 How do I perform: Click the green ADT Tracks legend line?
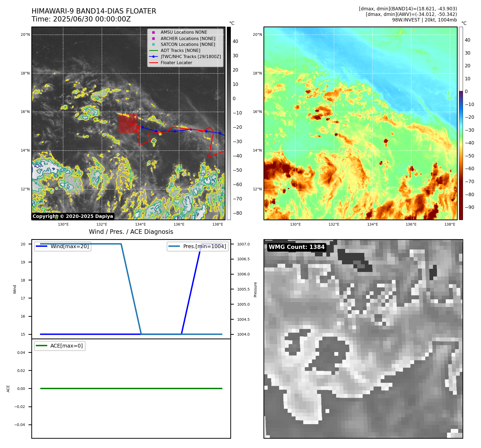click(153, 50)
